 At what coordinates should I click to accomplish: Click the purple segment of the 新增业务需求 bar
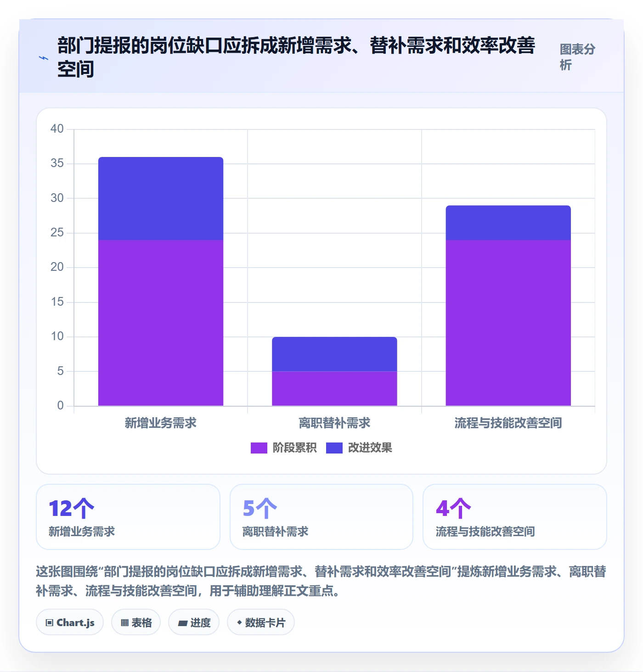(x=161, y=323)
